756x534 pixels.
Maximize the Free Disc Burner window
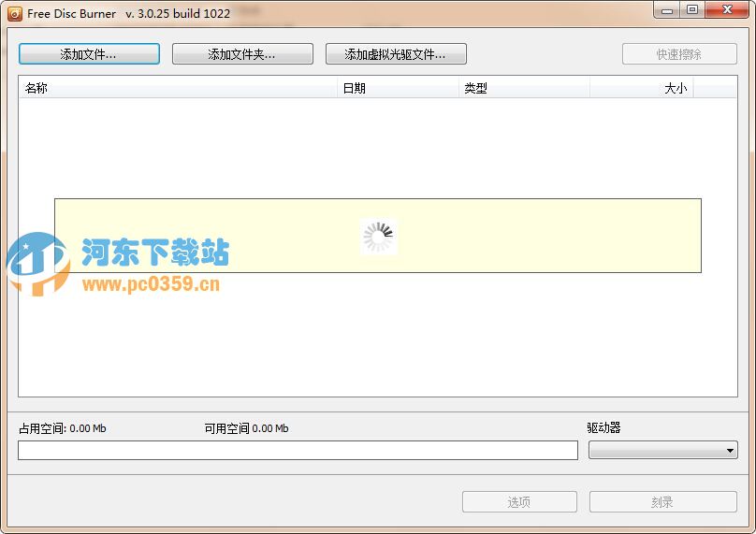(692, 9)
